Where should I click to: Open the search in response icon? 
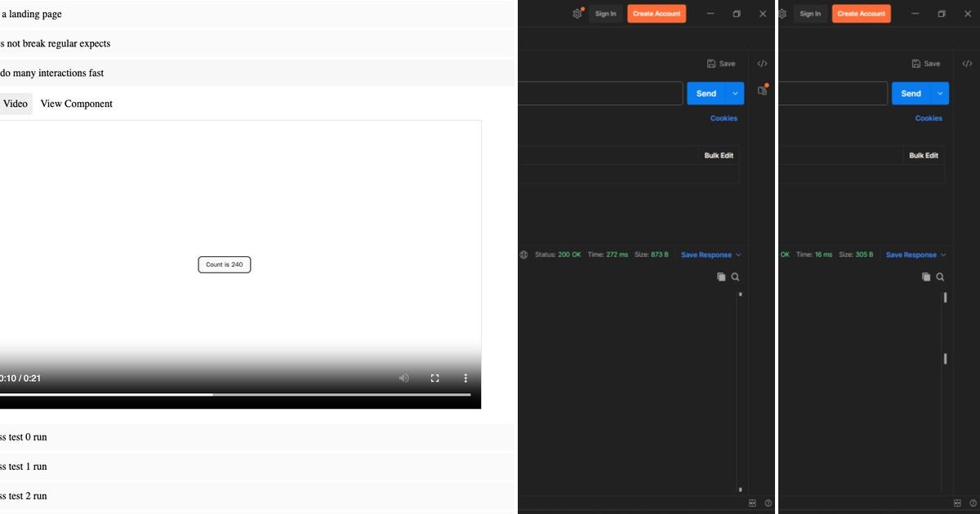(x=736, y=277)
